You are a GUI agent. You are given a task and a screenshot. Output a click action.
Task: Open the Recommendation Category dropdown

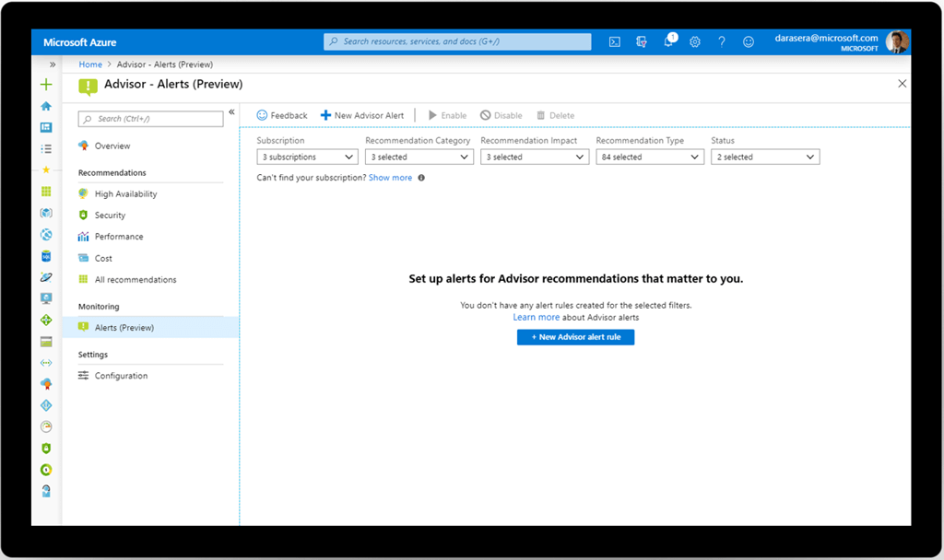419,157
